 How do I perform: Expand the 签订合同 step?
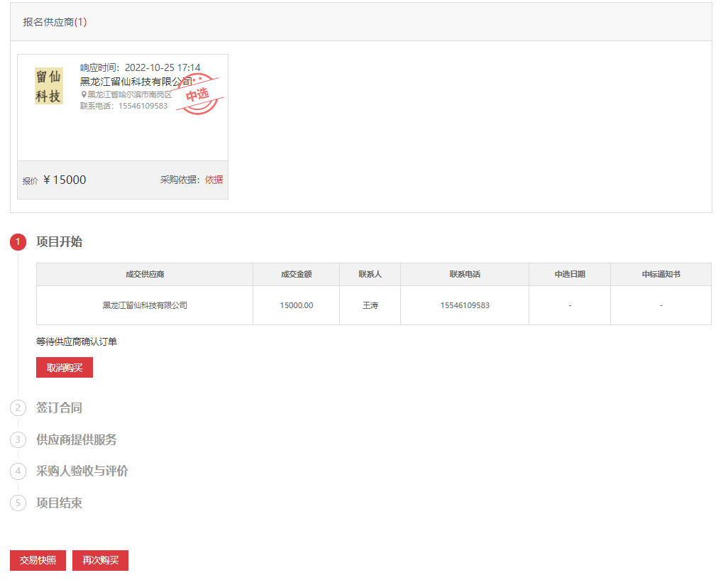tap(59, 408)
